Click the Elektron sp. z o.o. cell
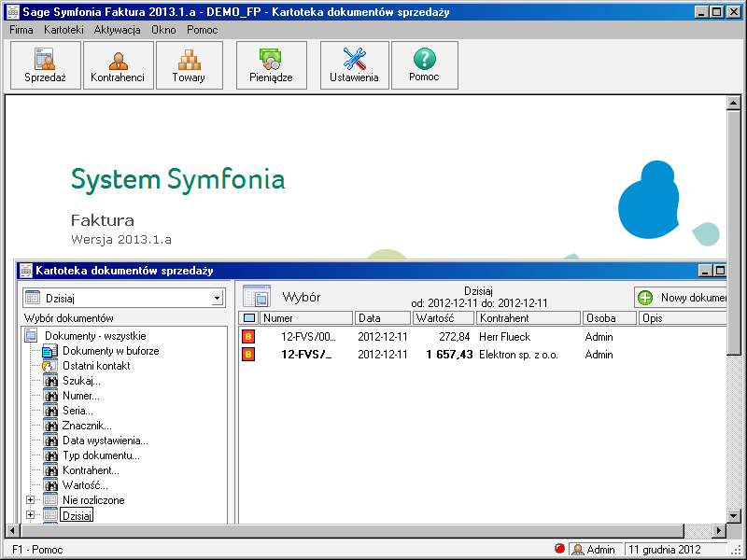The height and width of the screenshot is (560, 747). 518,355
